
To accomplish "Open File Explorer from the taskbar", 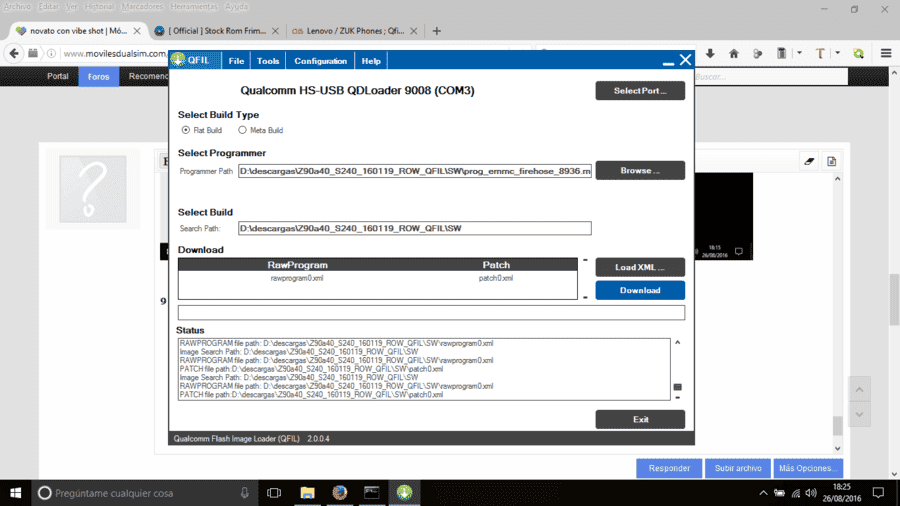I will coord(308,493).
